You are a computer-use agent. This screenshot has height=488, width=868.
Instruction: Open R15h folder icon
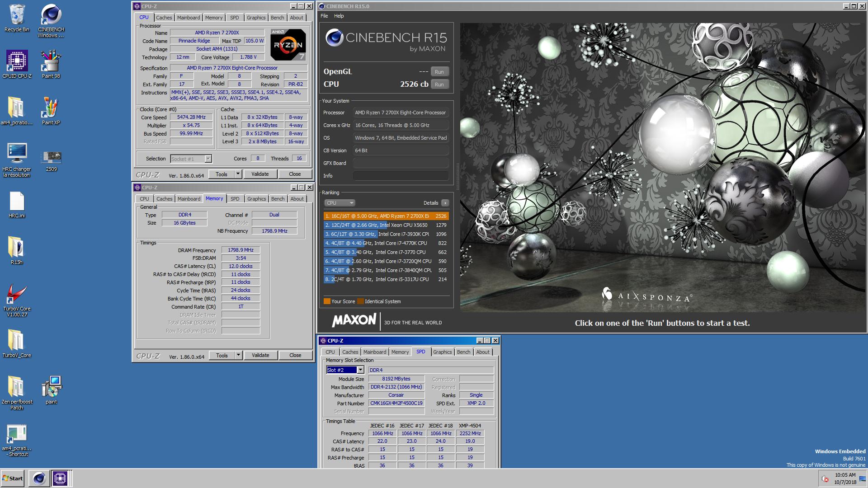click(x=17, y=250)
